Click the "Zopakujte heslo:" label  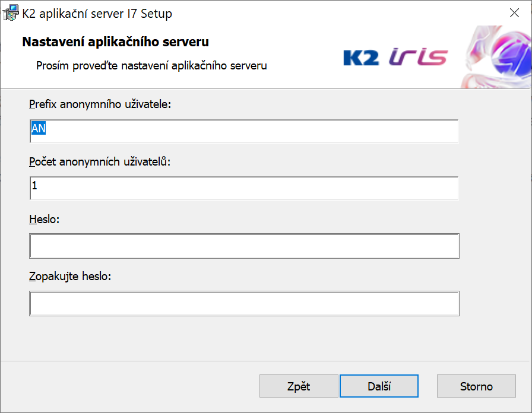[70, 277]
